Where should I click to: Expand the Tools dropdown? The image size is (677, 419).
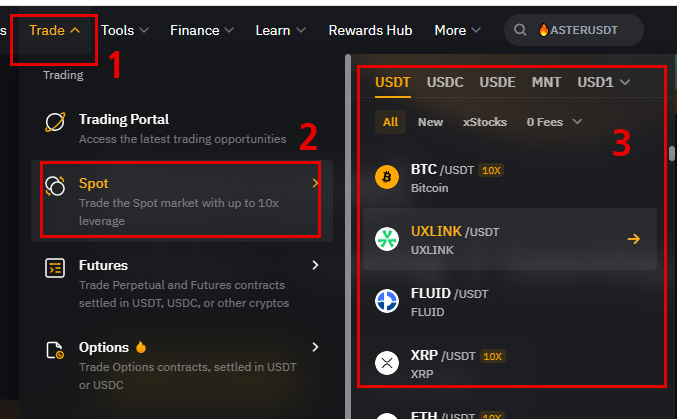[x=125, y=30]
